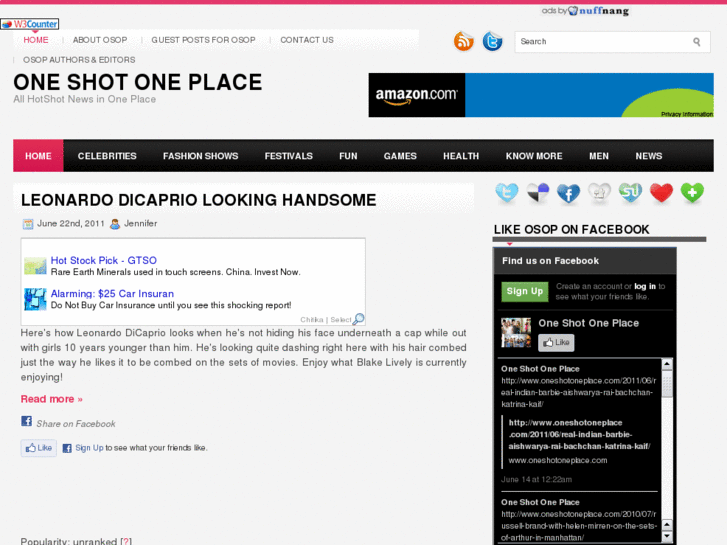727x545 pixels.
Task: Open the NEWS category
Action: click(x=649, y=156)
